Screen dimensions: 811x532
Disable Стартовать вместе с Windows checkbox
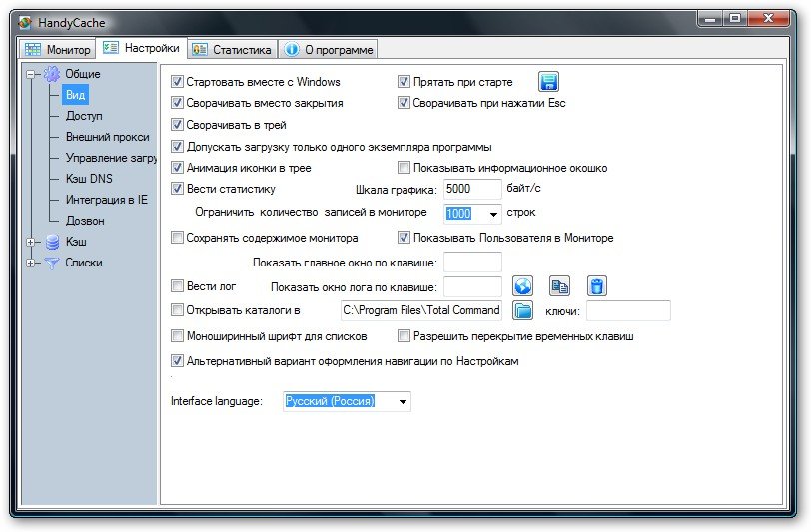(178, 82)
